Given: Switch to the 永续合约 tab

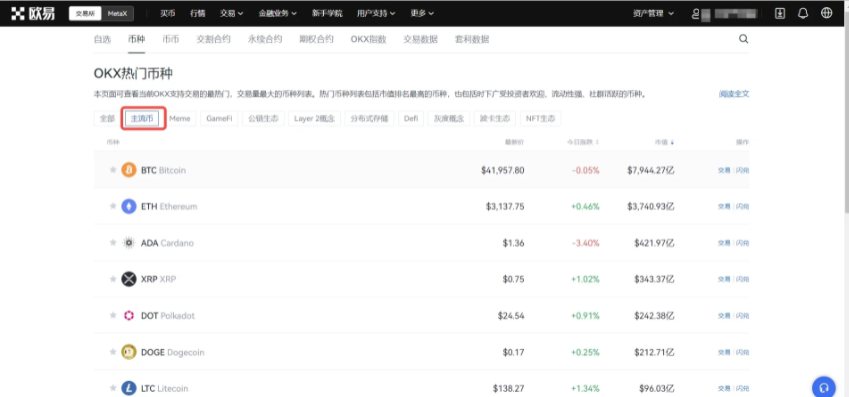Looking at the screenshot, I should [265, 39].
